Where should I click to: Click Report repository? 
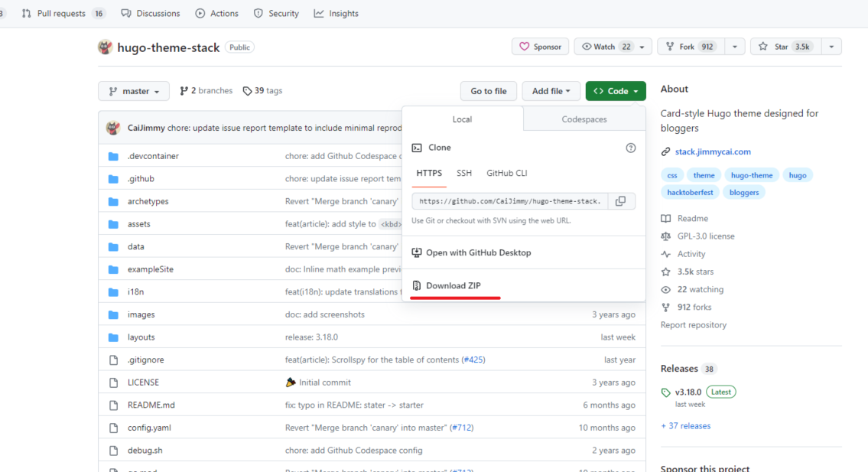pyautogui.click(x=693, y=325)
